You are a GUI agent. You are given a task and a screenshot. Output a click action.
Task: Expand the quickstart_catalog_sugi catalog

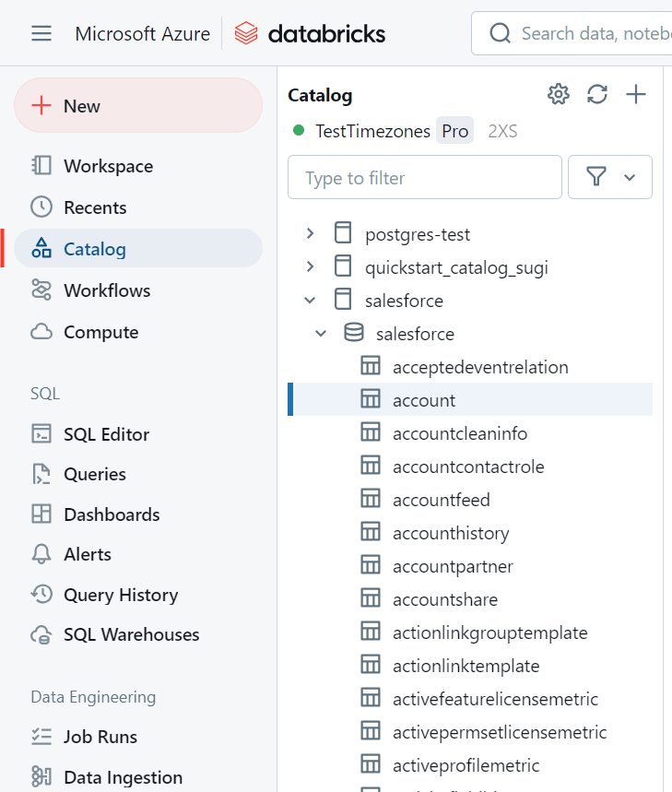pos(310,266)
